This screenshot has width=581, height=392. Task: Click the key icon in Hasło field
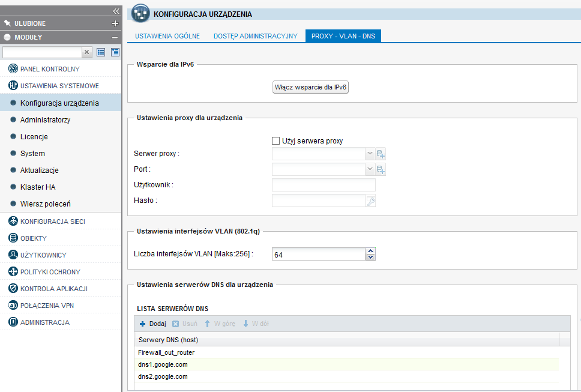coord(370,201)
